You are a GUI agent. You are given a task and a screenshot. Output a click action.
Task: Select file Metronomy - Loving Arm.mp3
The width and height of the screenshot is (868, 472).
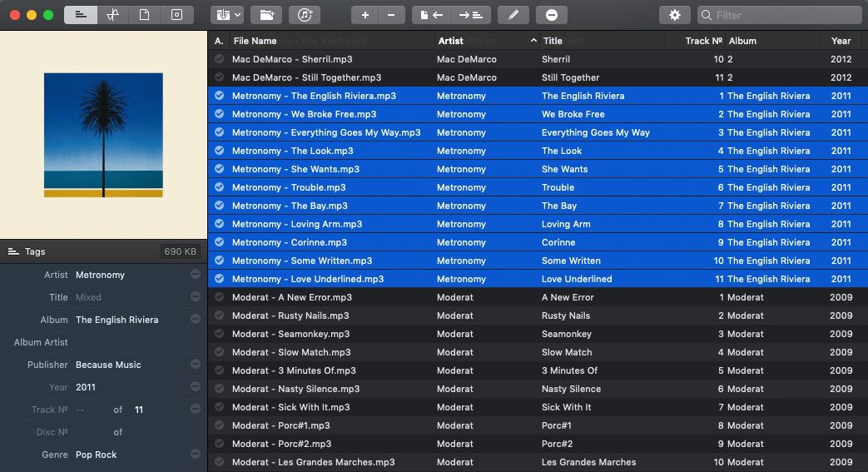297,224
